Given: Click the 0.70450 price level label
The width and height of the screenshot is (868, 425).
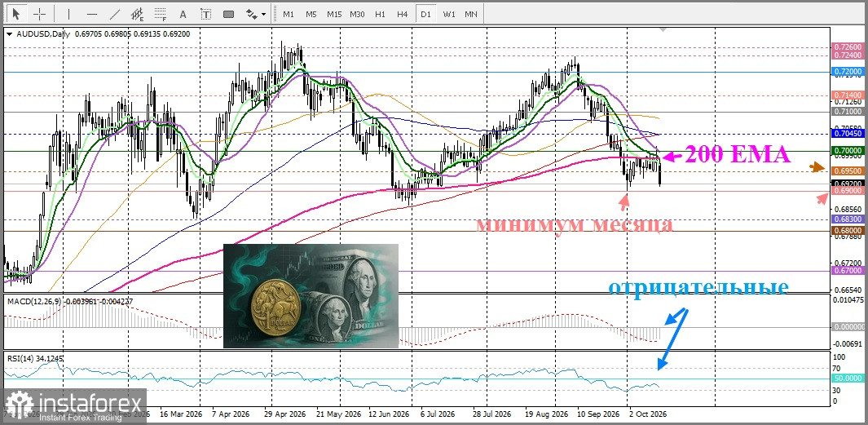Looking at the screenshot, I should [x=848, y=133].
